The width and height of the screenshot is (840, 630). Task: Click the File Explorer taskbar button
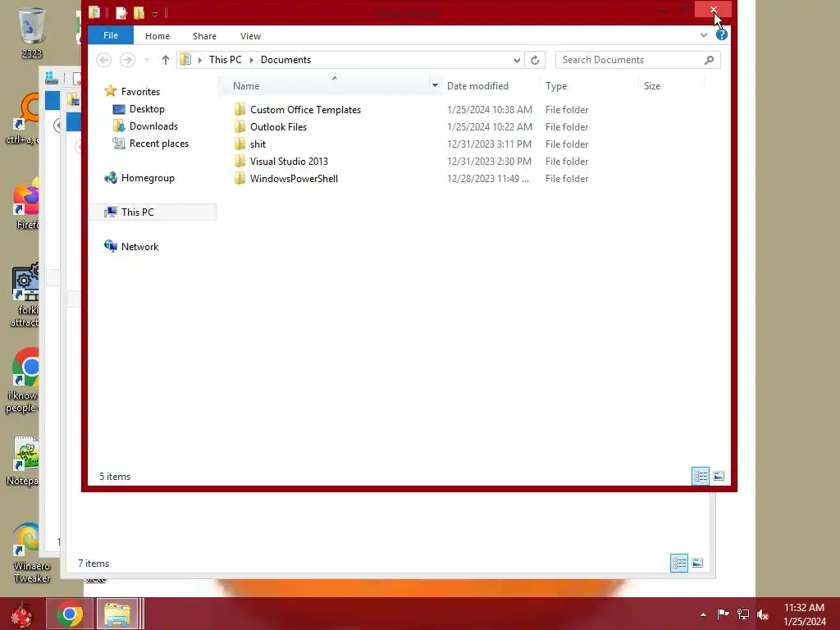point(118,614)
